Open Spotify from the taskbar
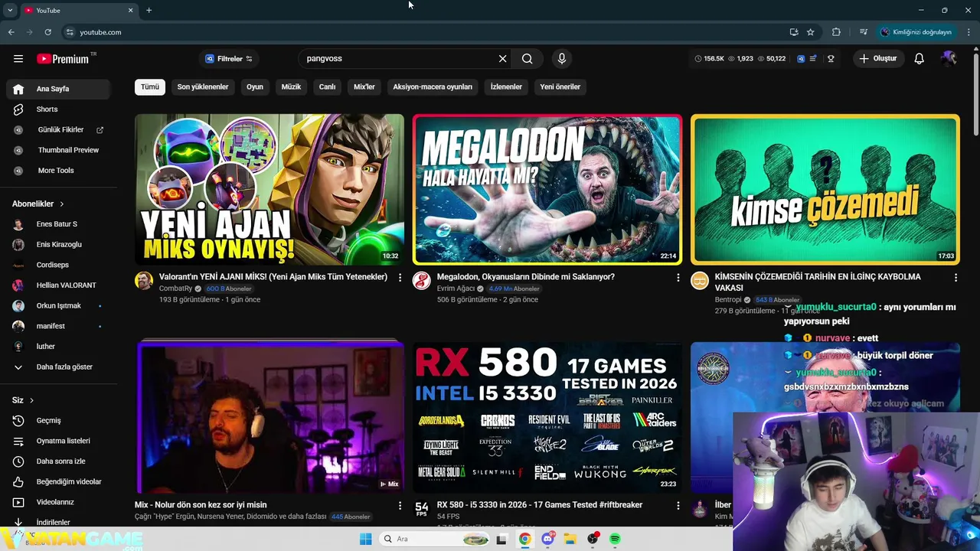Screen dimensions: 980x551 point(615,539)
